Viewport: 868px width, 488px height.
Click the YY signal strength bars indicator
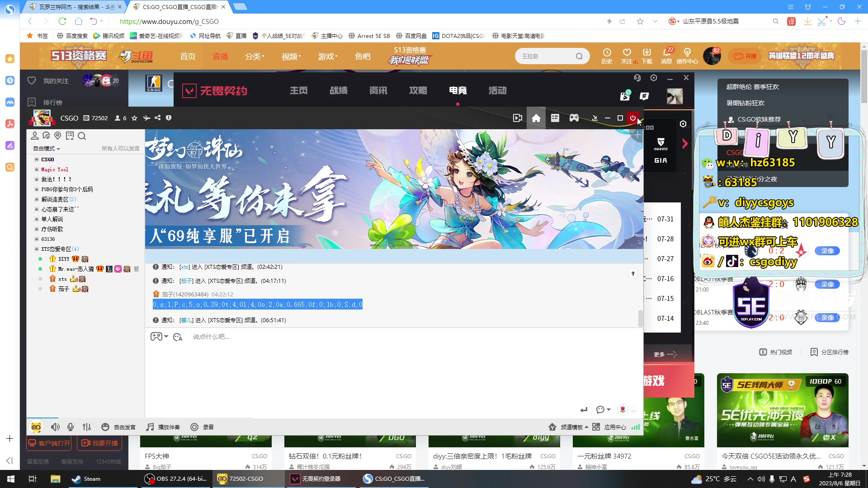(636, 427)
